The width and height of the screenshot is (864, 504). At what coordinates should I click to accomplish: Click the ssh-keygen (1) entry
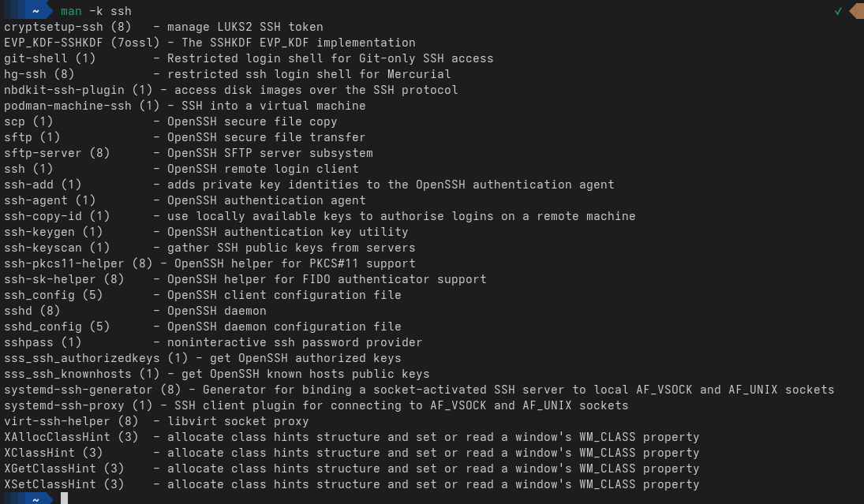click(54, 232)
